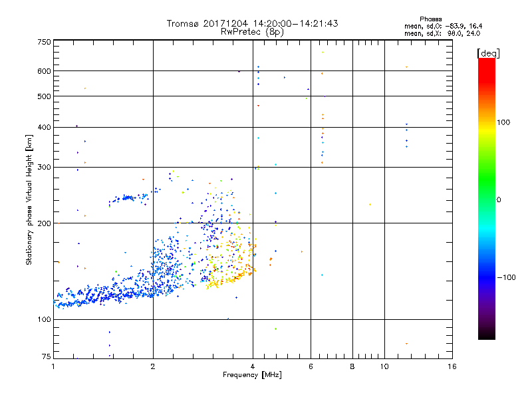Click colorbar tick label '-100'
The image size is (532, 399).
coord(506,277)
